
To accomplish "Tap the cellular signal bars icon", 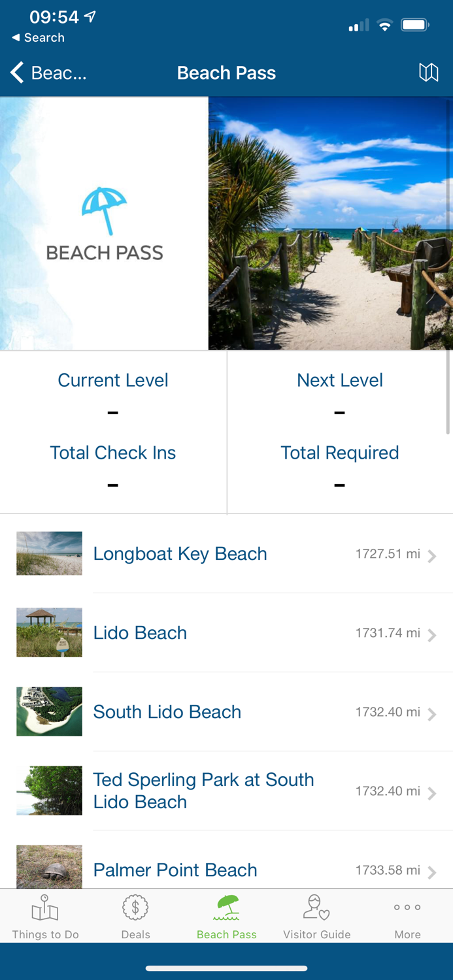I will [x=358, y=26].
